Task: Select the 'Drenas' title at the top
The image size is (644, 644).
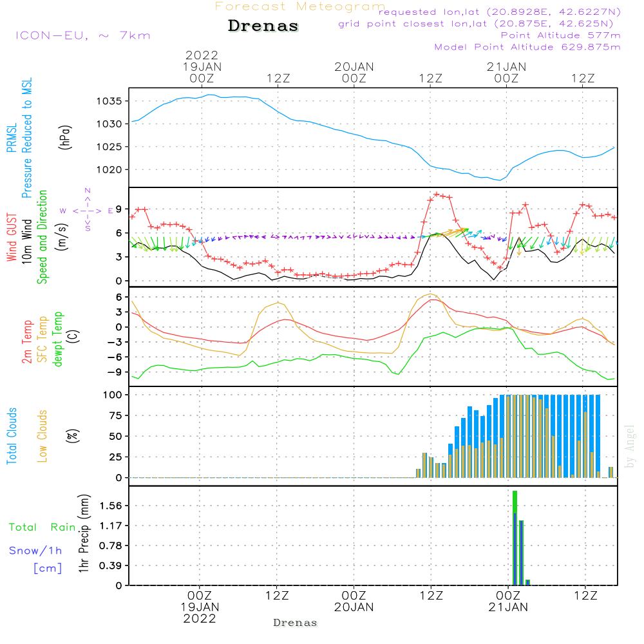Action: tap(263, 26)
